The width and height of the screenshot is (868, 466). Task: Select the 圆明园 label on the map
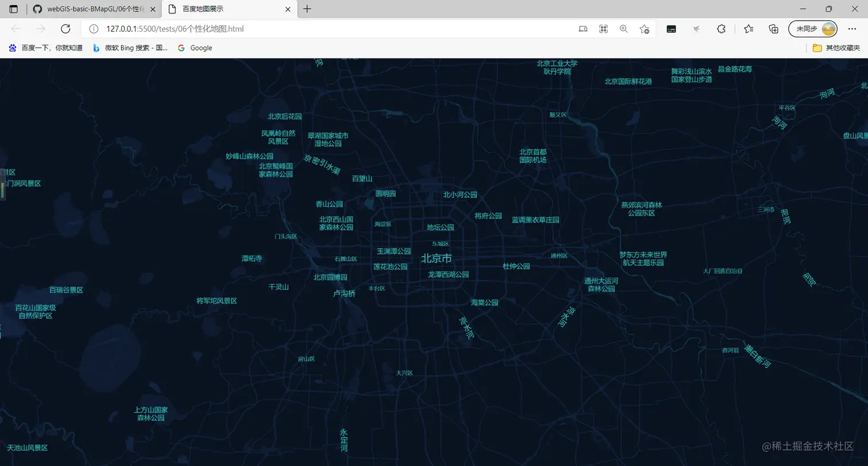pos(386,194)
